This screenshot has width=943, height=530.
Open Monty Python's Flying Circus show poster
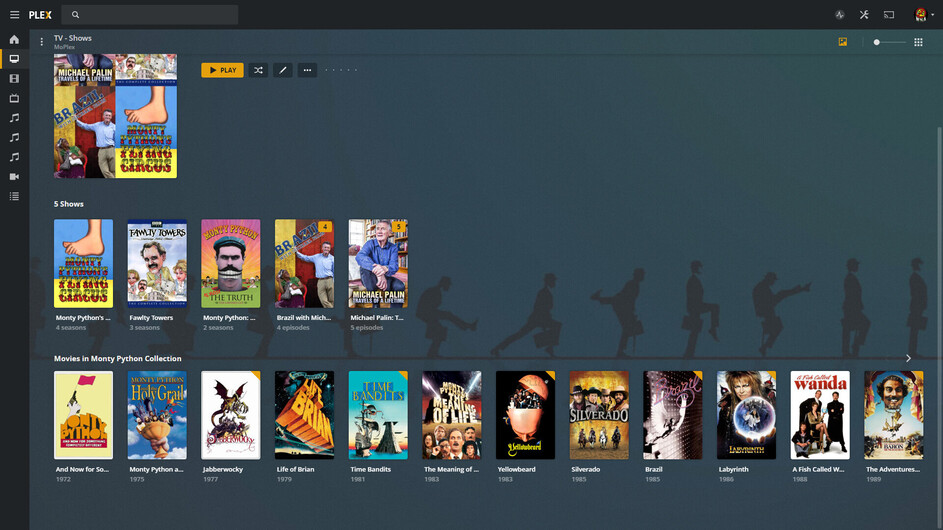coord(83,263)
